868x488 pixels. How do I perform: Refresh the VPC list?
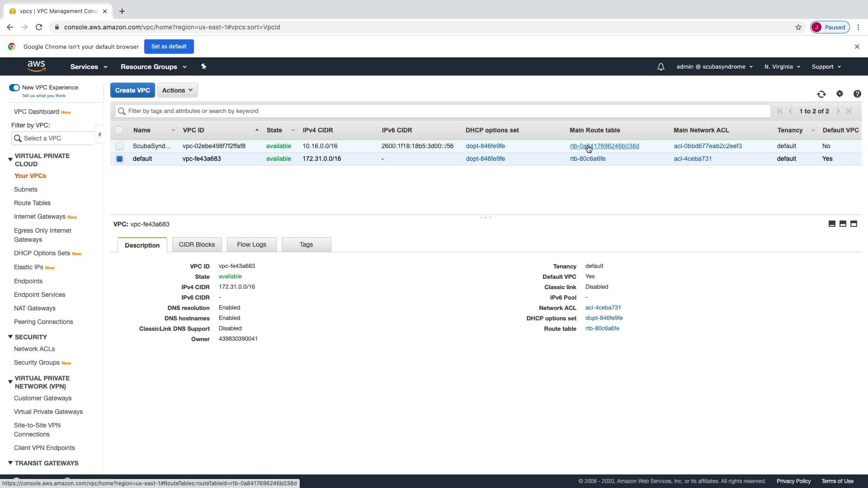(x=821, y=94)
